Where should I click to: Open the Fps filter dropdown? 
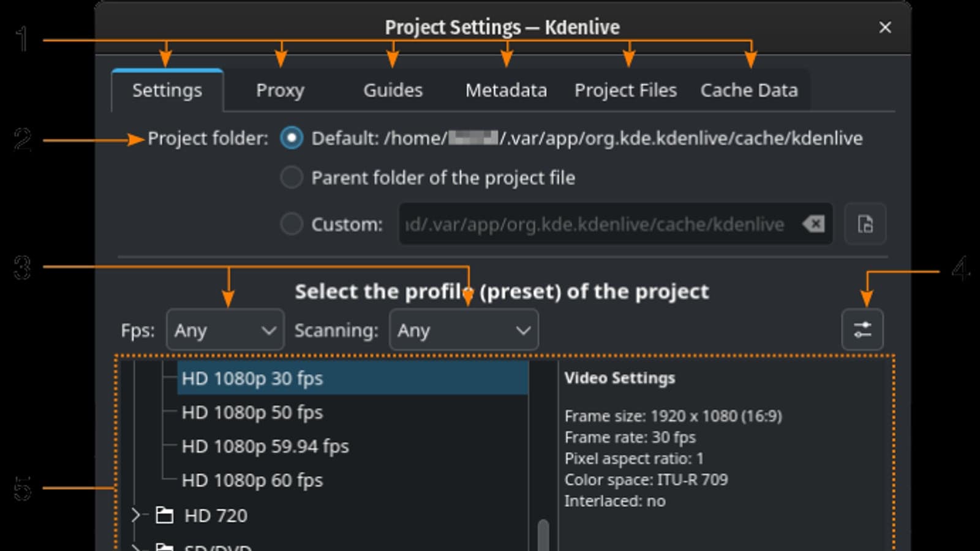click(225, 330)
